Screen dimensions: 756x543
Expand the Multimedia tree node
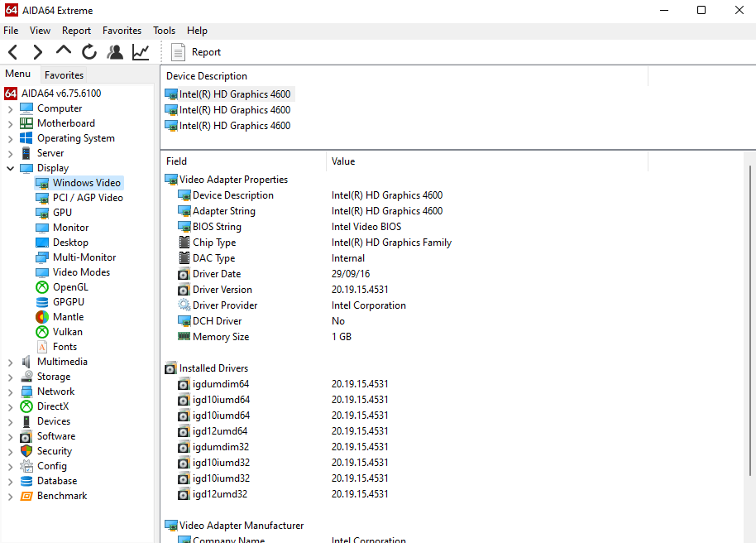pyautogui.click(x=10, y=363)
